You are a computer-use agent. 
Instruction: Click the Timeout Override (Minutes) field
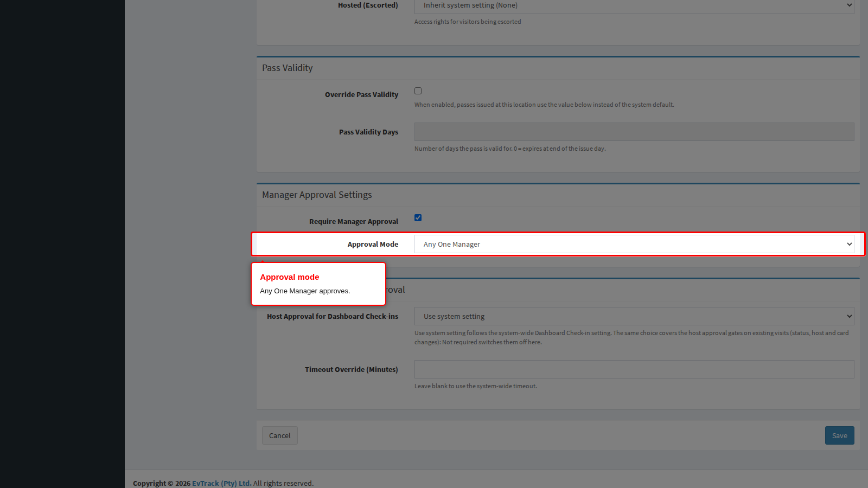tap(634, 369)
